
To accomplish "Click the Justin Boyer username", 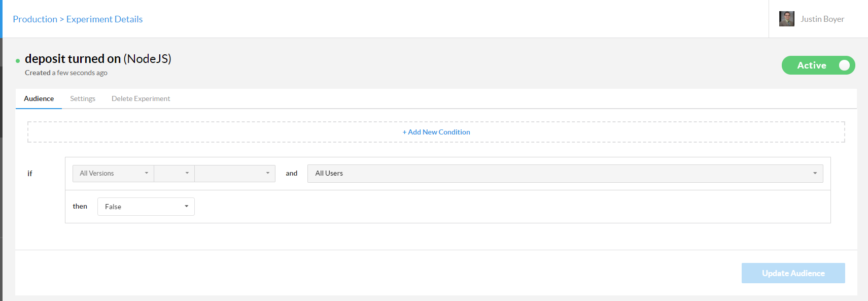I will coord(822,19).
